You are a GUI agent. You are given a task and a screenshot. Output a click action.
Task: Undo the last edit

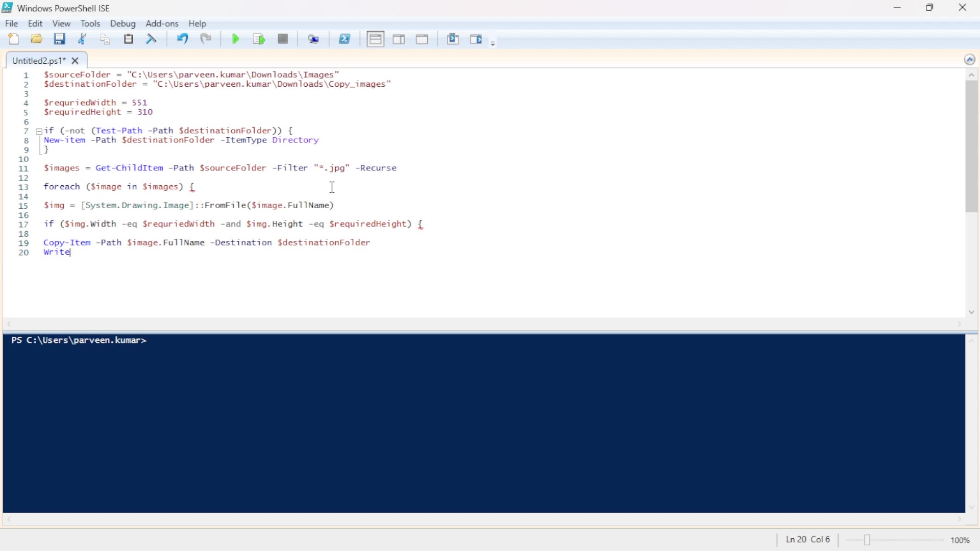(182, 38)
